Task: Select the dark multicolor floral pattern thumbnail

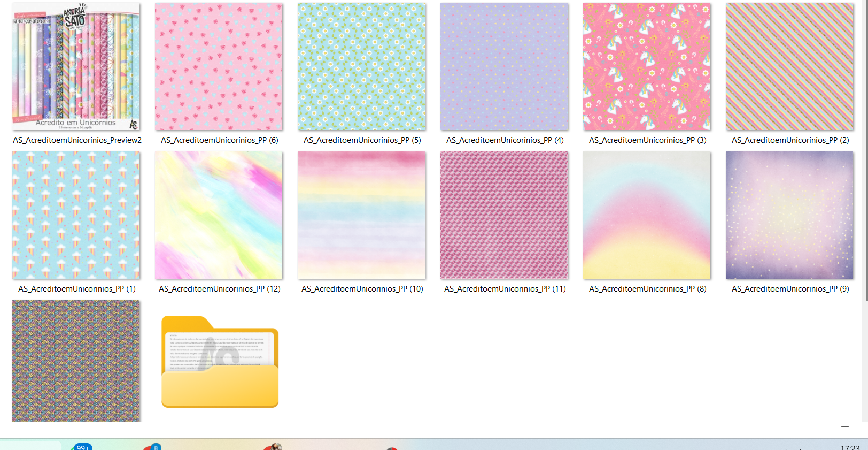Action: [76, 361]
